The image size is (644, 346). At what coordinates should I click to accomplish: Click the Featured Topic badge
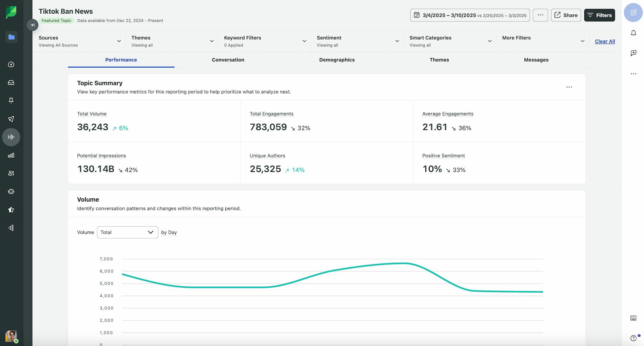click(x=56, y=20)
